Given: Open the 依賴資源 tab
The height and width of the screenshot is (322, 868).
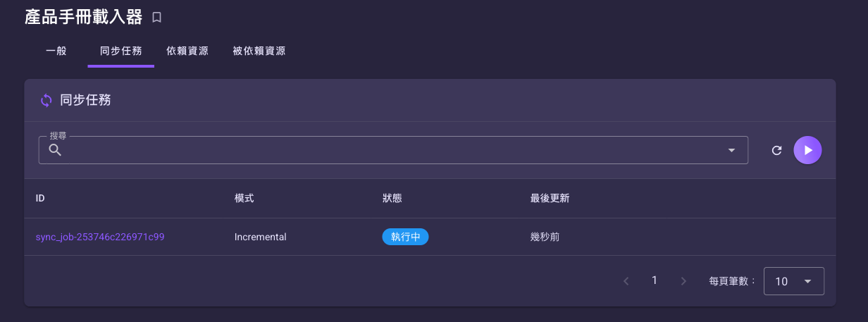Looking at the screenshot, I should [x=187, y=51].
